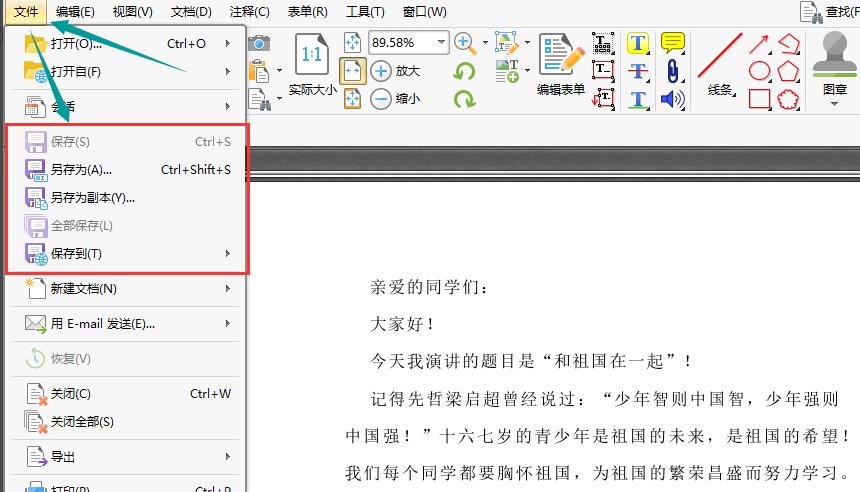
Task: Add a yellow sticky note comment
Action: coord(672,43)
